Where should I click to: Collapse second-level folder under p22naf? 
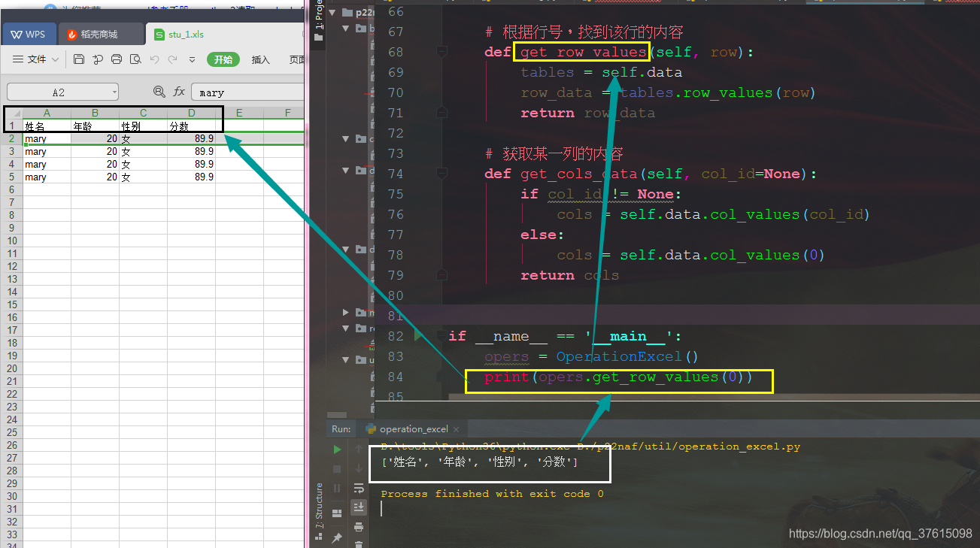tap(345, 28)
